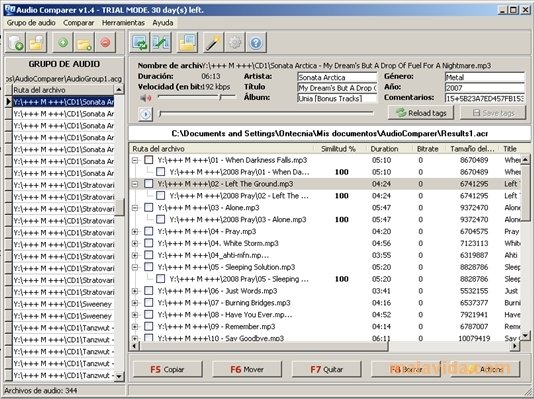Check the box for 01 - When Darkness Falls.mp3
Viewport: 534px width, 399px height.
click(148, 160)
